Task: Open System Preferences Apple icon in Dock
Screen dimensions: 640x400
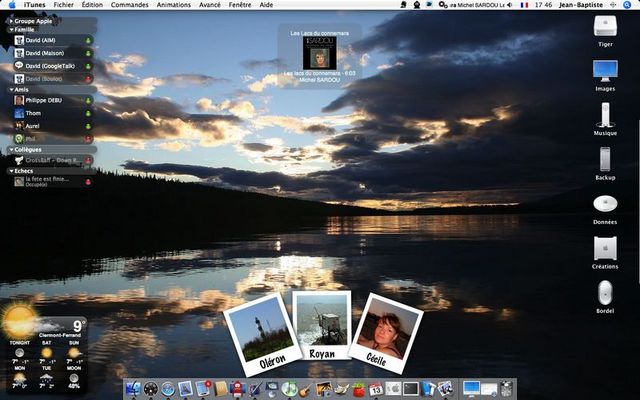Action: tap(393, 389)
